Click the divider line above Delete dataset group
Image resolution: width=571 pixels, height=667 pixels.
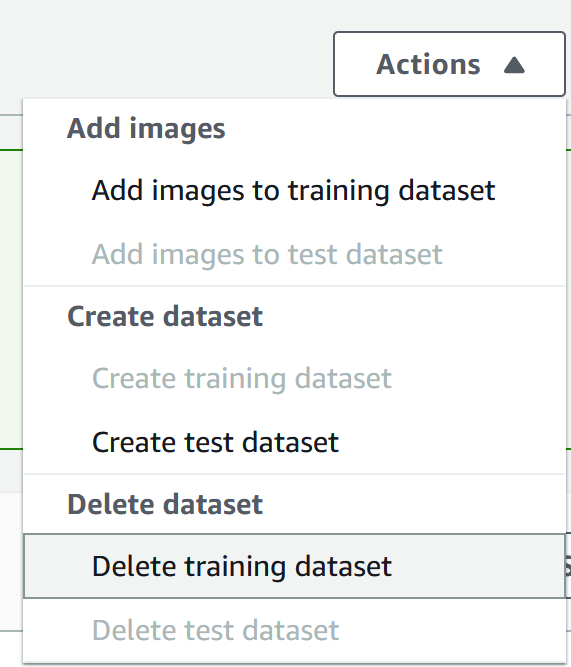coord(294,473)
